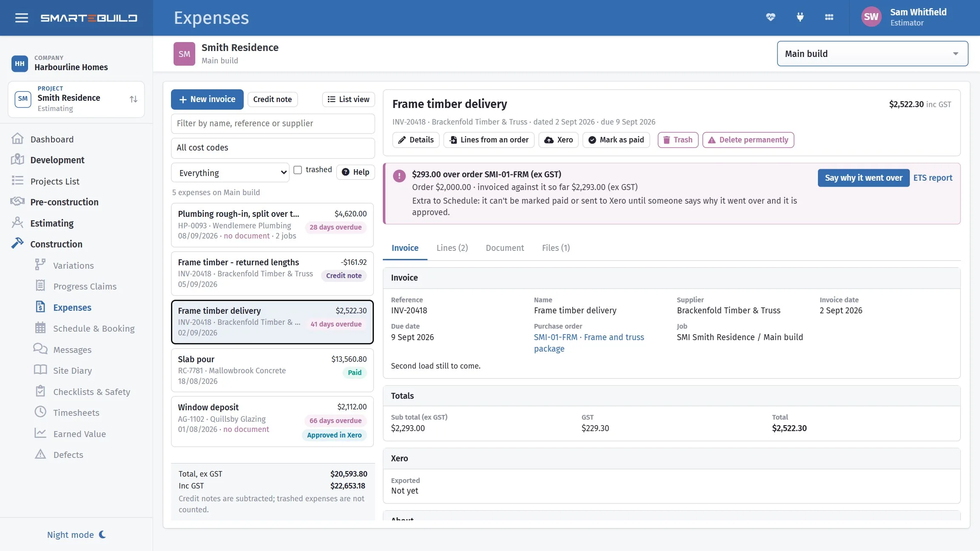The height and width of the screenshot is (551, 980).
Task: Open Schedule & Booking
Action: point(94,328)
